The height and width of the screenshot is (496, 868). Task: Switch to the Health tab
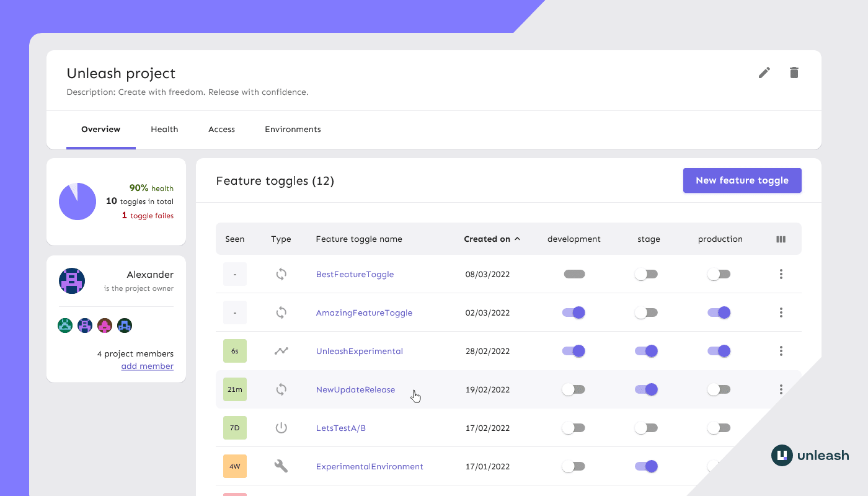coord(164,129)
